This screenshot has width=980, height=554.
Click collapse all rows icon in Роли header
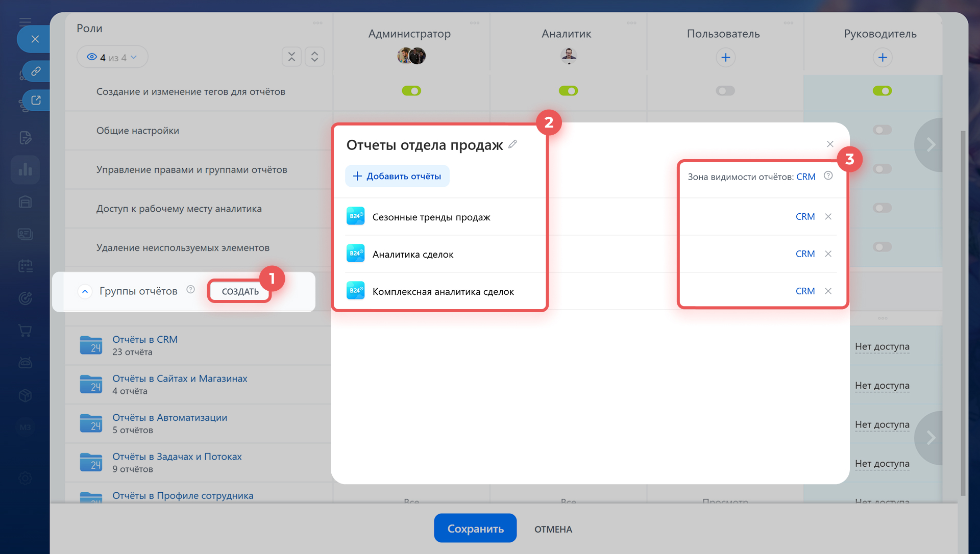(x=291, y=57)
